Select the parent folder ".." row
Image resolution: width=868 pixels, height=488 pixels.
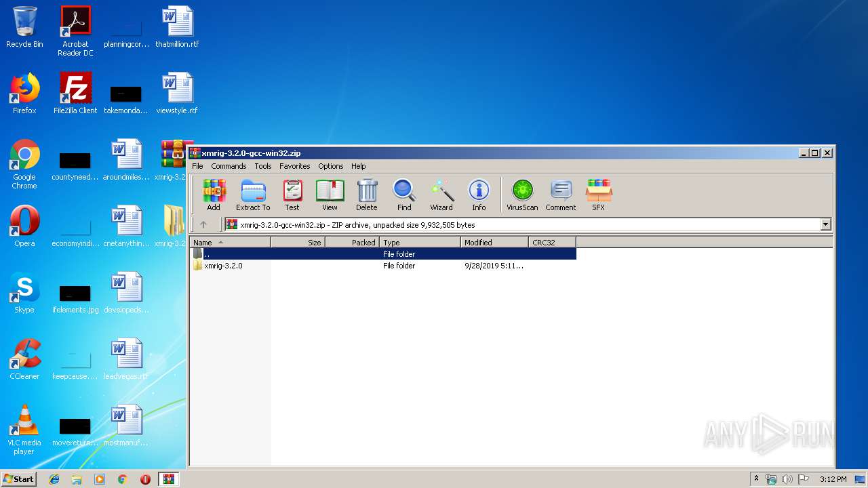tap(383, 254)
